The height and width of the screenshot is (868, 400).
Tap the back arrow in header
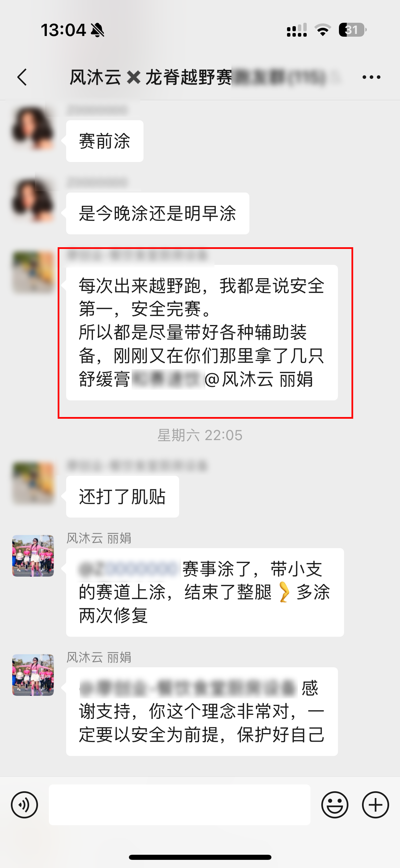pyautogui.click(x=22, y=77)
